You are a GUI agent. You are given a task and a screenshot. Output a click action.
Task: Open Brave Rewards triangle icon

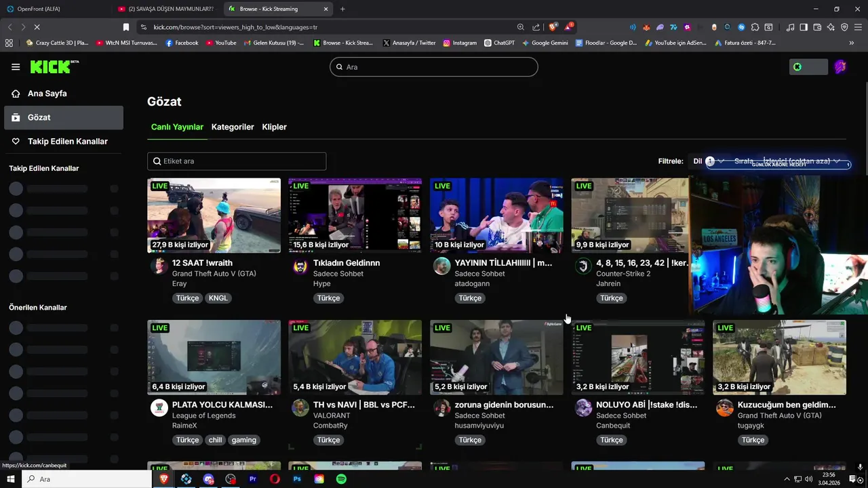tap(568, 27)
